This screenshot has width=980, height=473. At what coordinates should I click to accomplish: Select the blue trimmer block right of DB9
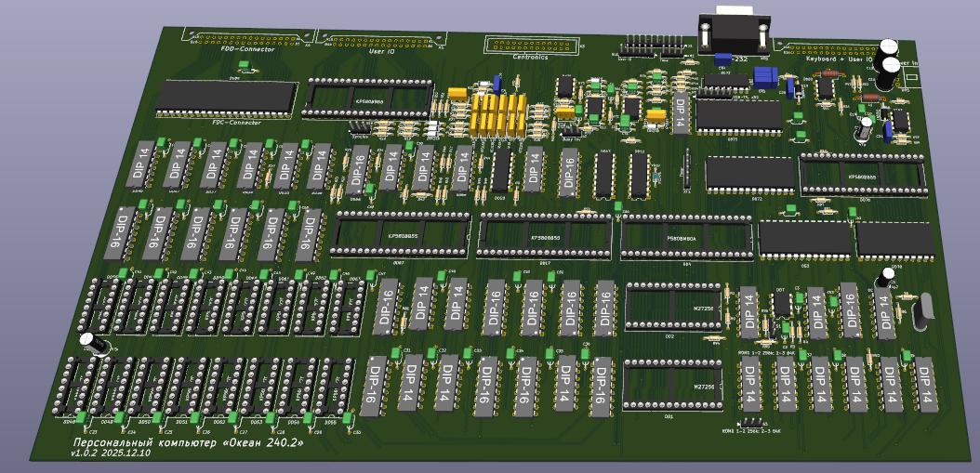coord(764,76)
